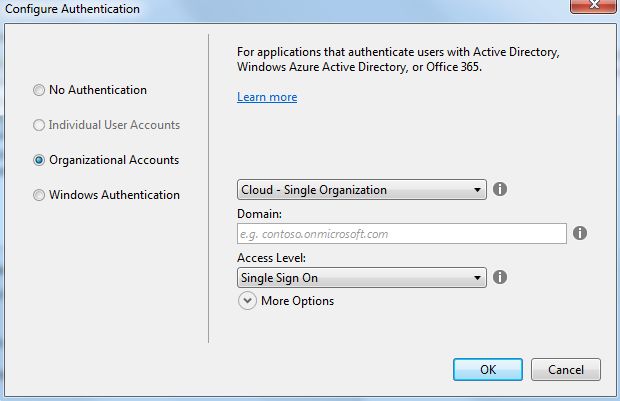Open the Learn more link
This screenshot has width=620, height=401.
coord(267,97)
